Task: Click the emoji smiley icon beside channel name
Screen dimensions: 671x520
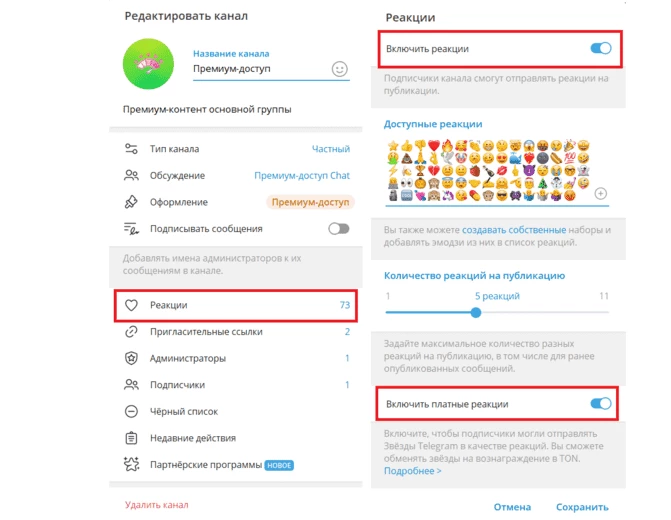Action: 339,69
